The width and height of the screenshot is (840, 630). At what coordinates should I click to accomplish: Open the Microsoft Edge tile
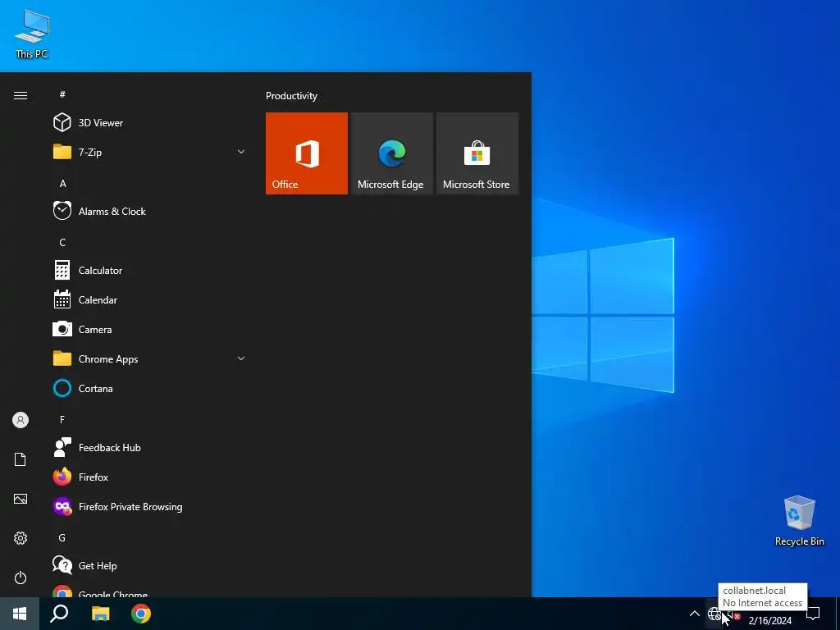391,153
